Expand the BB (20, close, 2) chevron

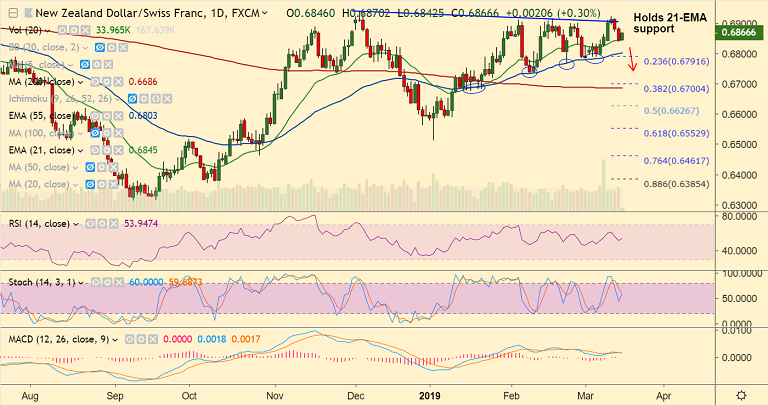tap(85, 48)
